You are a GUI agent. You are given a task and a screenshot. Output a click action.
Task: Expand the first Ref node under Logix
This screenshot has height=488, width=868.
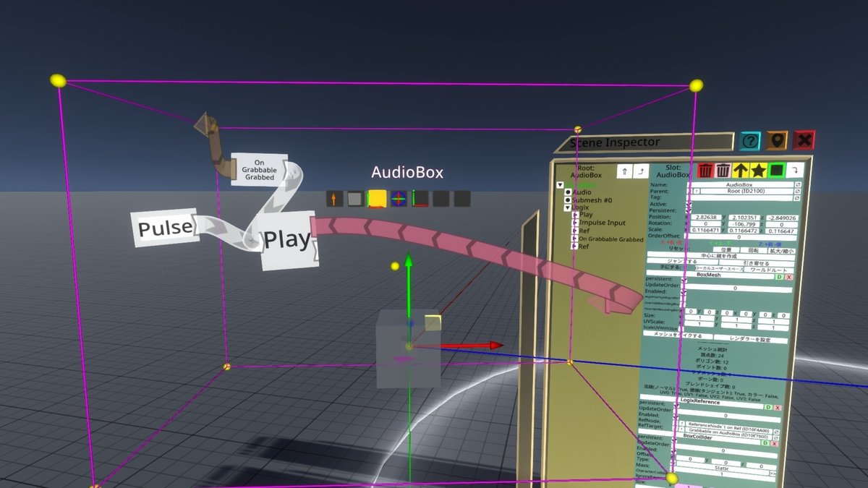click(575, 231)
